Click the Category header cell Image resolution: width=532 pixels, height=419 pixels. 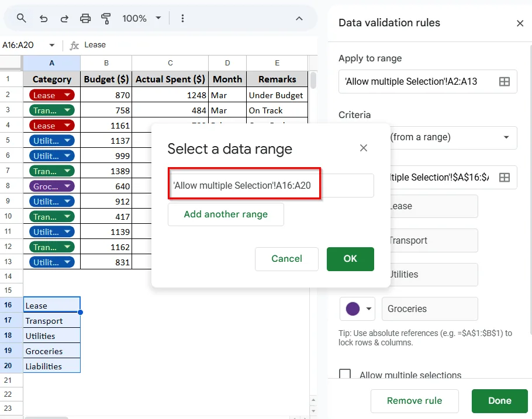pyautogui.click(x=52, y=79)
